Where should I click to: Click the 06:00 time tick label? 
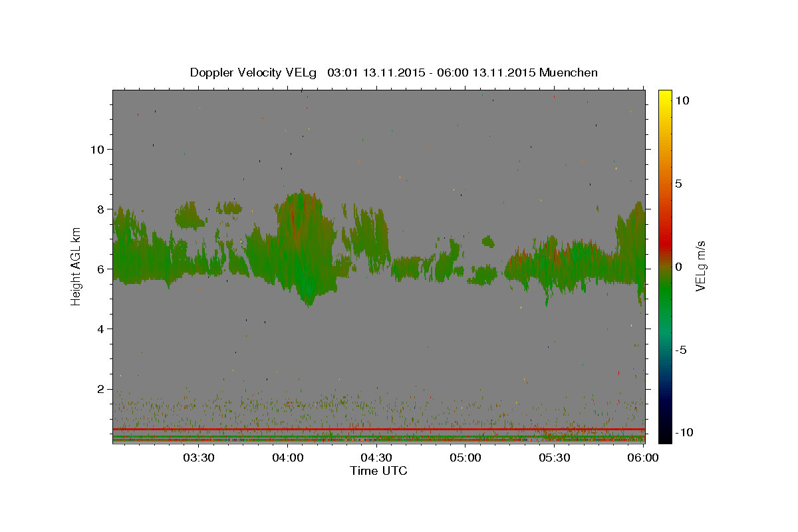644,458
